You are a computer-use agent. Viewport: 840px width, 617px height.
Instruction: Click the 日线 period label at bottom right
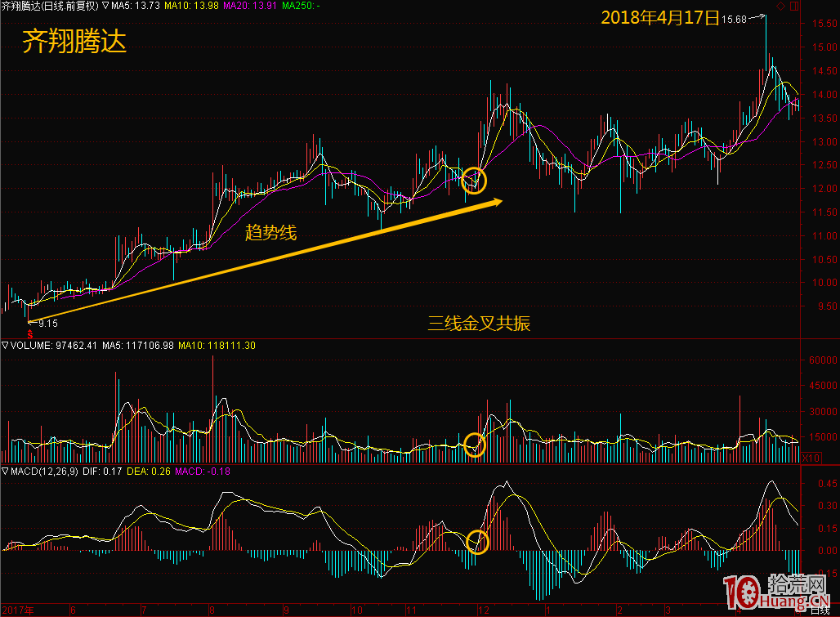pyautogui.click(x=820, y=610)
